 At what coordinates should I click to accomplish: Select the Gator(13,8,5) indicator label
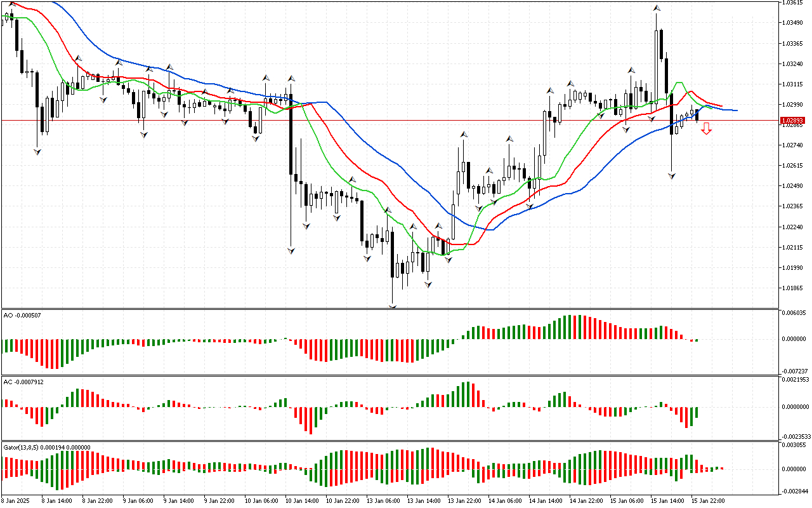(47, 447)
